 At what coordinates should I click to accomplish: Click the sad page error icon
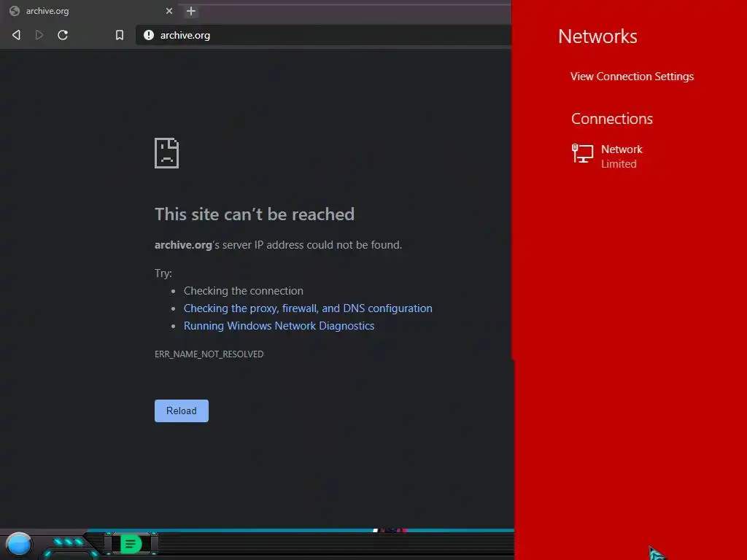coord(167,153)
